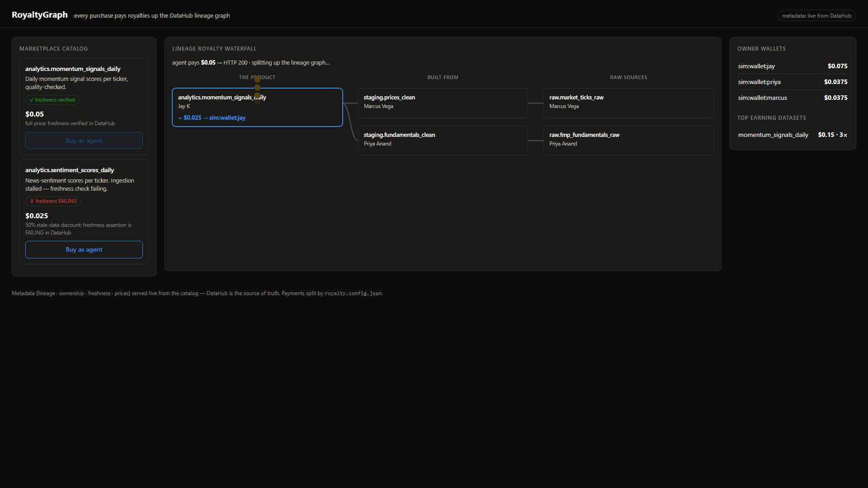Select the 'freshness verified' badge
868x488 pixels.
coord(52,100)
